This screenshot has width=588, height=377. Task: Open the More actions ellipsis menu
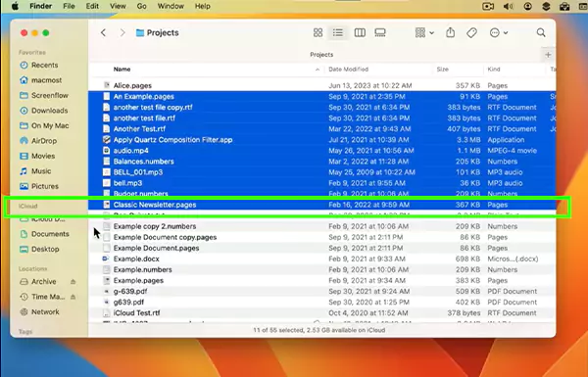tap(499, 33)
